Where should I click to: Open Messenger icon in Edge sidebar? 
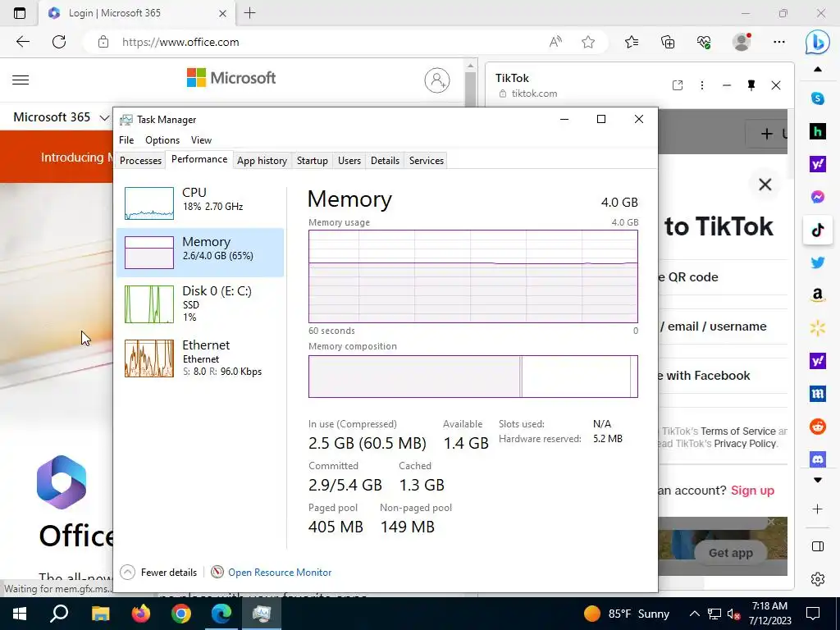(x=818, y=197)
